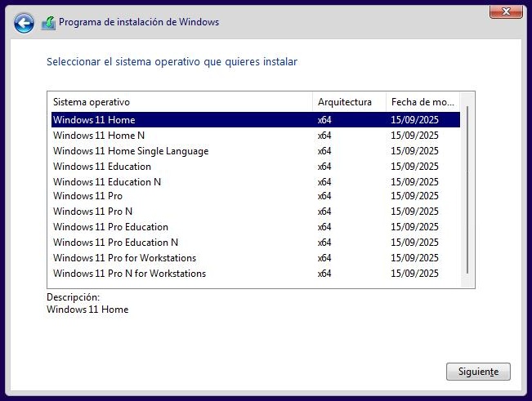
Task: Click x64 in the Windows 11 Pro row
Action: pos(324,196)
